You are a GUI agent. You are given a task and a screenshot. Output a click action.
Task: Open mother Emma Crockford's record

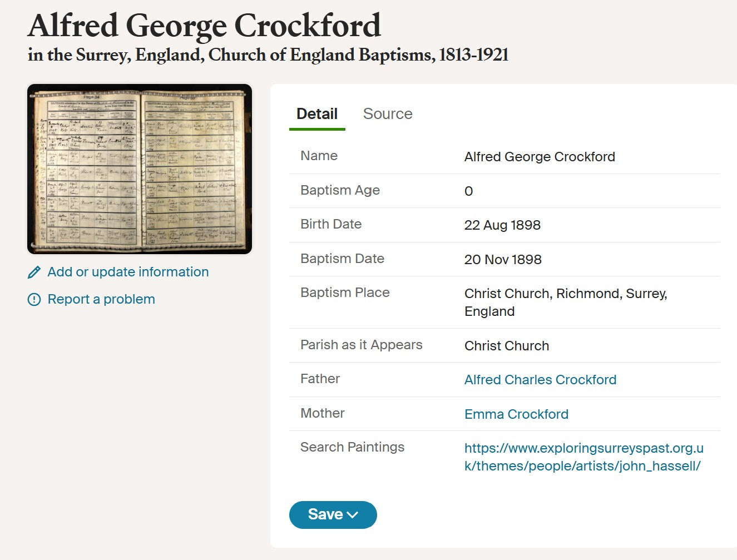pyautogui.click(x=516, y=414)
